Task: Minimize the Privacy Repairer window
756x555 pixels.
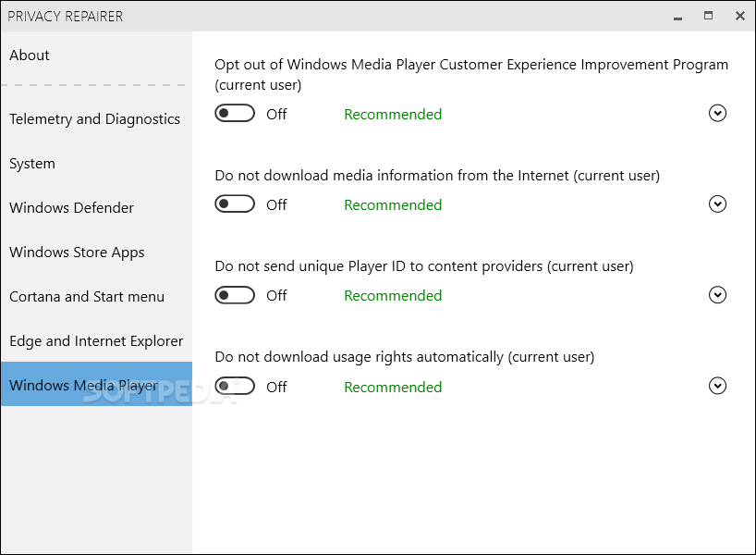Action: click(x=677, y=17)
